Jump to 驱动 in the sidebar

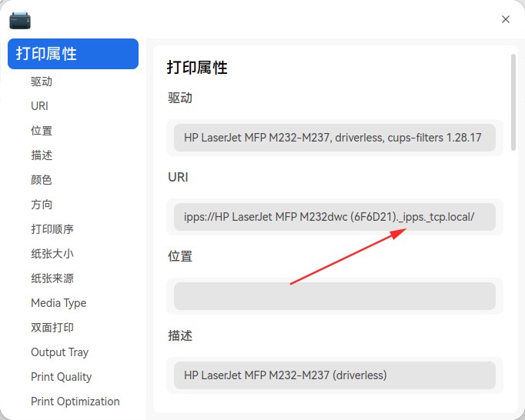pyautogui.click(x=42, y=82)
